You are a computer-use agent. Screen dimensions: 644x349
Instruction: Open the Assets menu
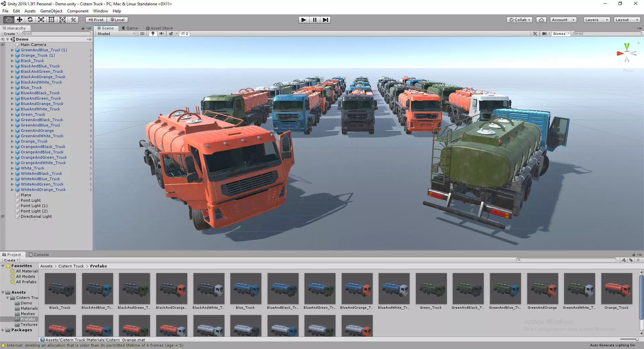pos(30,11)
